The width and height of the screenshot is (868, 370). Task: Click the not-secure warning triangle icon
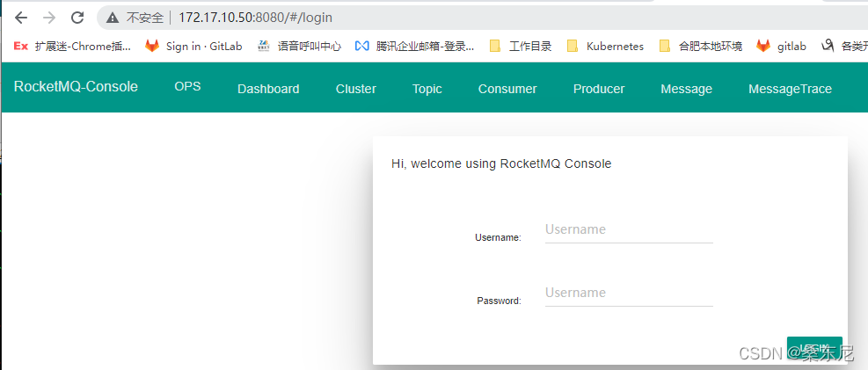pyautogui.click(x=113, y=18)
